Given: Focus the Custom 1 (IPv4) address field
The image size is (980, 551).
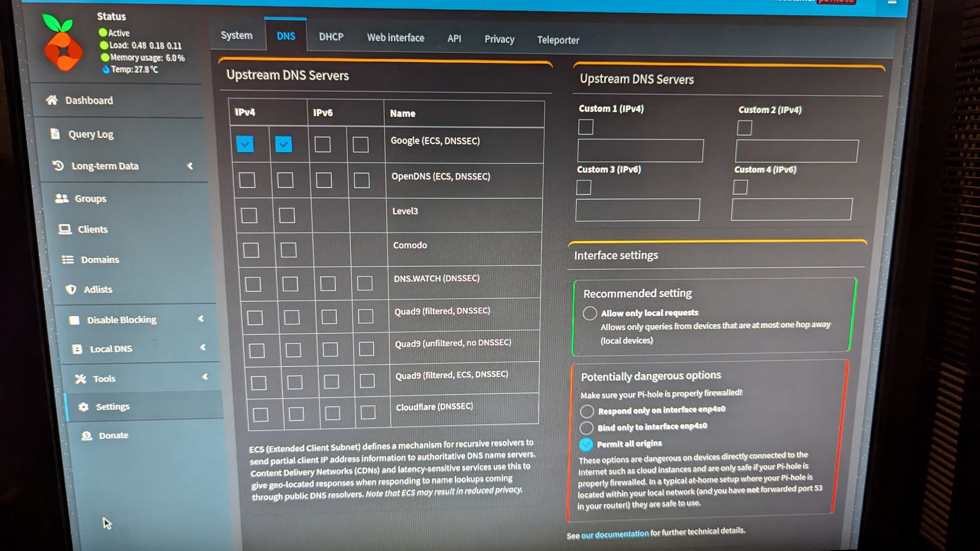Looking at the screenshot, I should click(x=640, y=151).
